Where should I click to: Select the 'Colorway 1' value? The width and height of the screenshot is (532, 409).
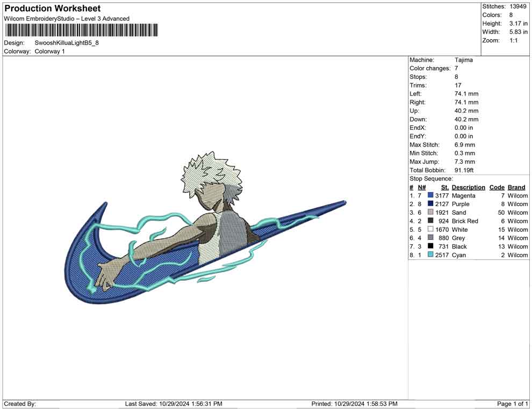49,51
